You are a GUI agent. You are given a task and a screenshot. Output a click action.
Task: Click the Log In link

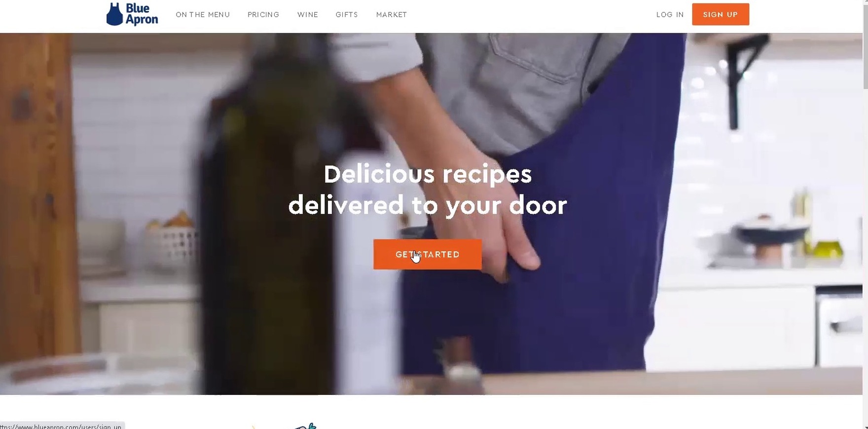pos(670,15)
